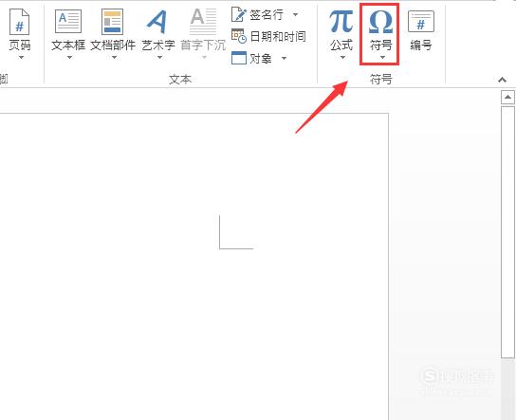Expand the 文档部件 dropdown arrow
Image resolution: width=516 pixels, height=420 pixels.
pos(114,58)
